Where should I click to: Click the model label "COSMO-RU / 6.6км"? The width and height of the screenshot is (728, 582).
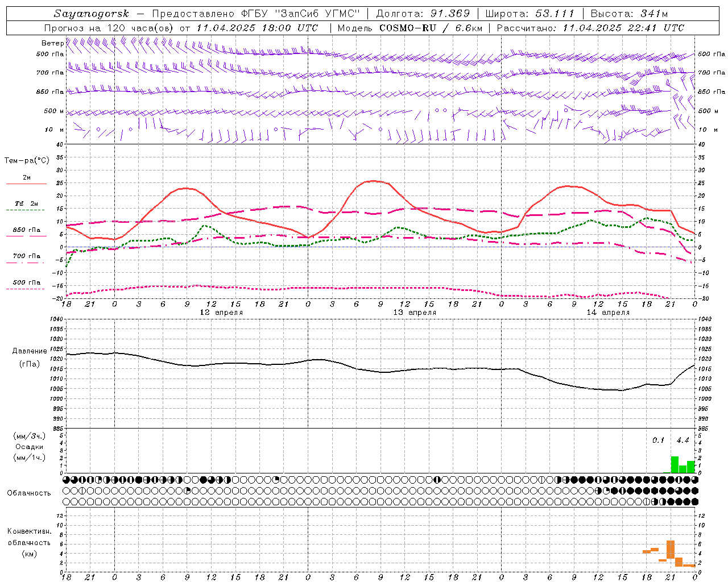click(431, 28)
